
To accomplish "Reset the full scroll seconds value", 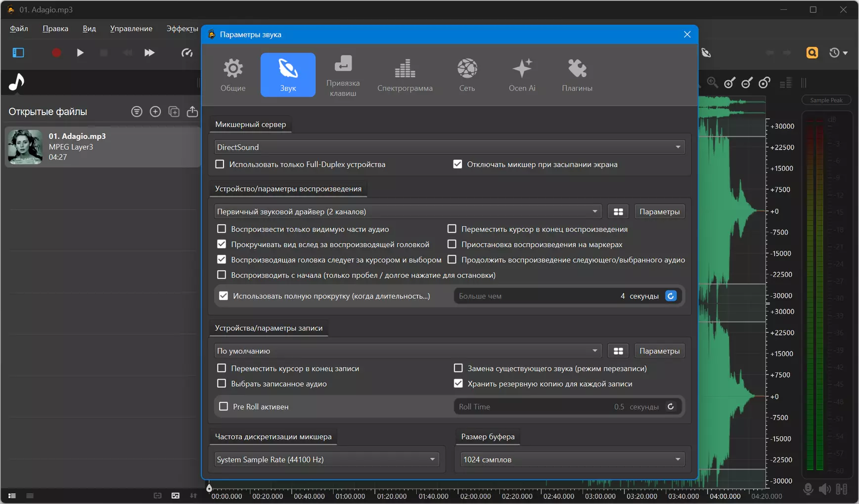I will [671, 296].
